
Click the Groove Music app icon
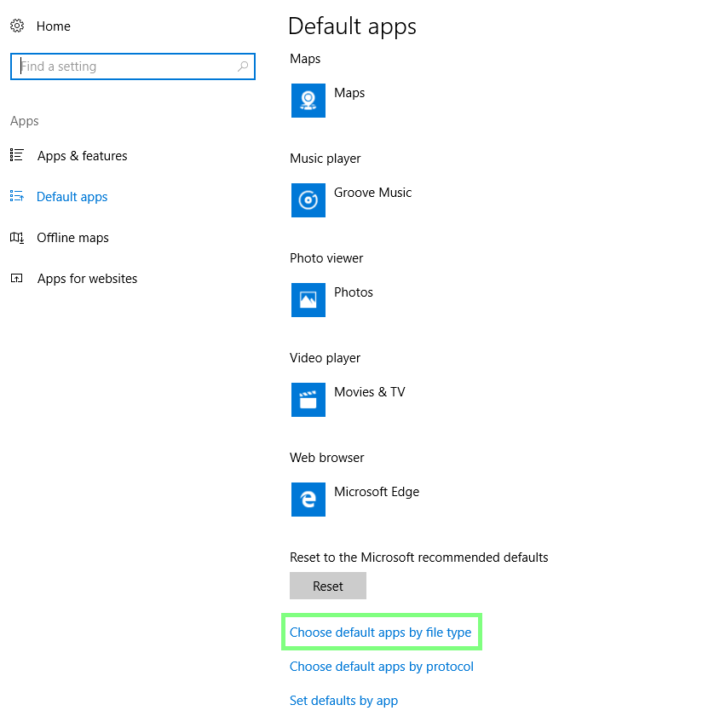[x=308, y=200]
